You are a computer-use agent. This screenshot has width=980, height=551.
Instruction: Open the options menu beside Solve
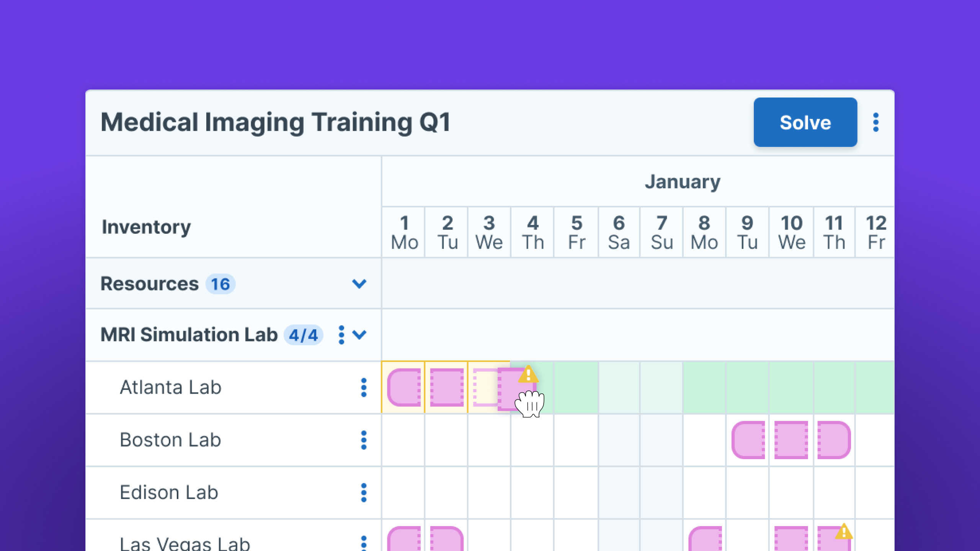pyautogui.click(x=876, y=122)
